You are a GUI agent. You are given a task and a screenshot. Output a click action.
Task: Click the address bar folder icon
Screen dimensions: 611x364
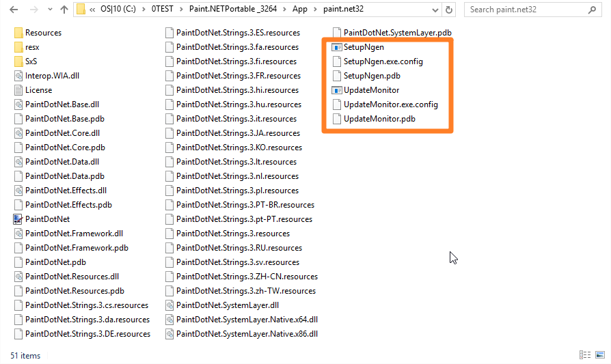point(81,9)
